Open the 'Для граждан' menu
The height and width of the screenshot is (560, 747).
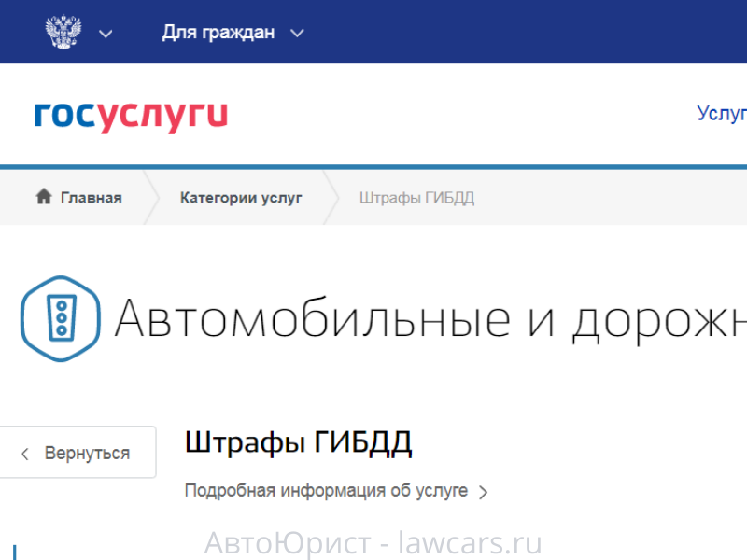click(218, 33)
